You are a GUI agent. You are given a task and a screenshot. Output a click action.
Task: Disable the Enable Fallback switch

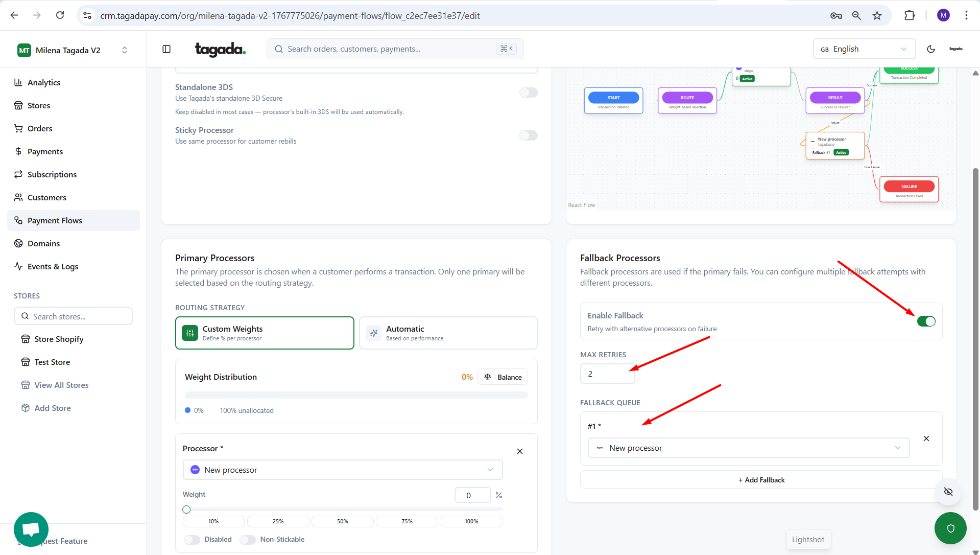[x=926, y=321]
